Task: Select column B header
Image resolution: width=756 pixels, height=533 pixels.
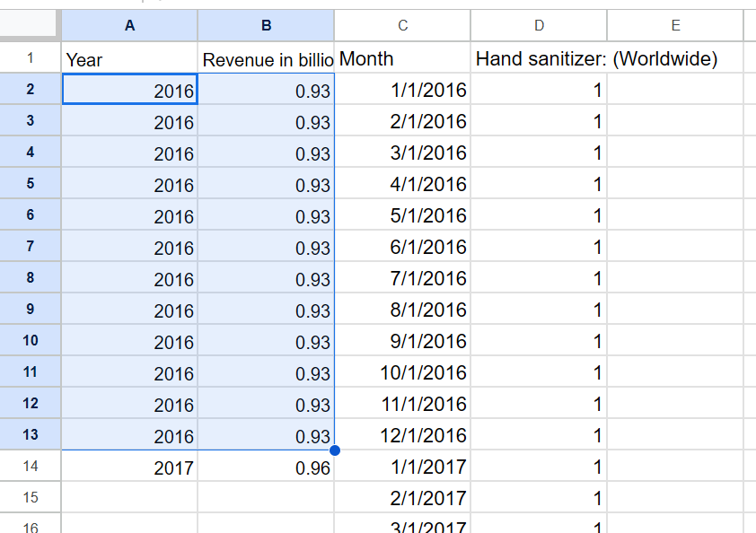Action: tap(266, 25)
